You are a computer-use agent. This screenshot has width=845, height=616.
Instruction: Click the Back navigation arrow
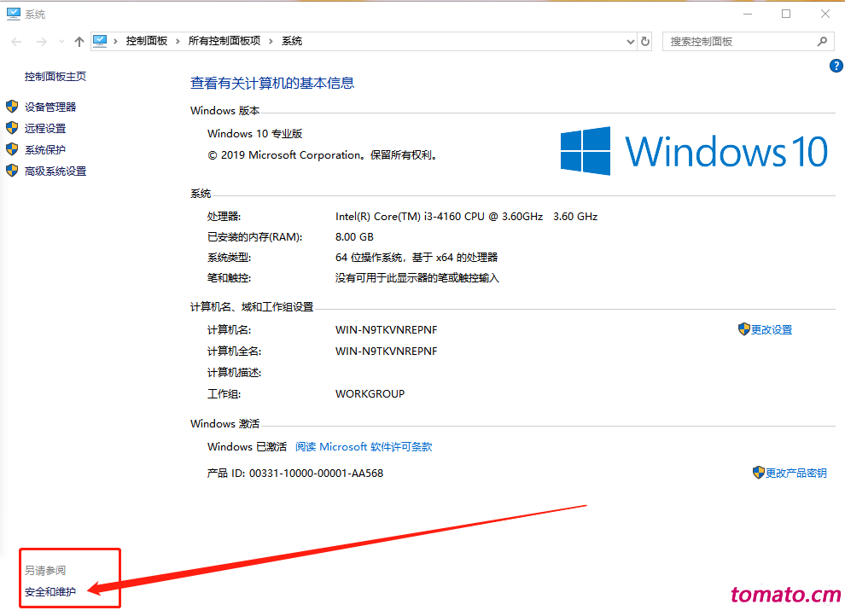[16, 42]
